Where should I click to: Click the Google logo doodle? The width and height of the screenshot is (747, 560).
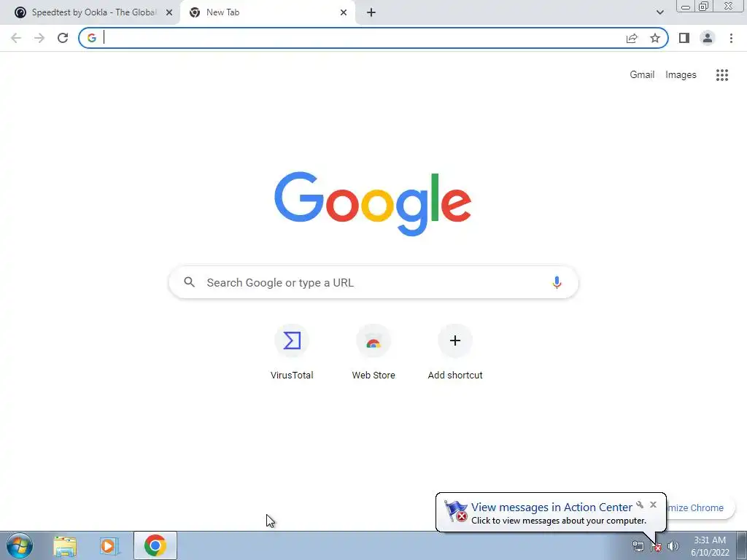(x=373, y=204)
